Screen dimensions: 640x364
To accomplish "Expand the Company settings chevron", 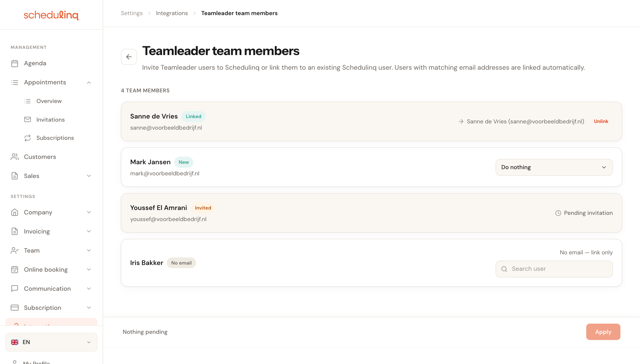I will click(89, 212).
